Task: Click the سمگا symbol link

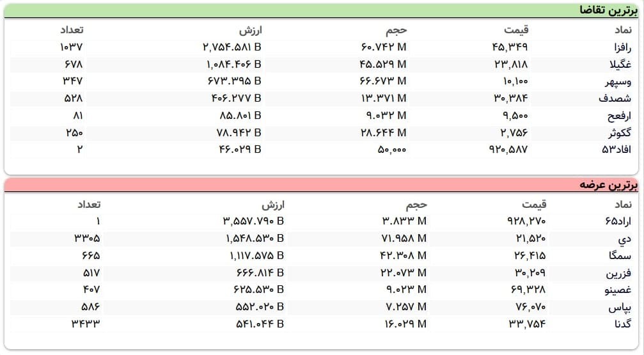Action: [620, 256]
